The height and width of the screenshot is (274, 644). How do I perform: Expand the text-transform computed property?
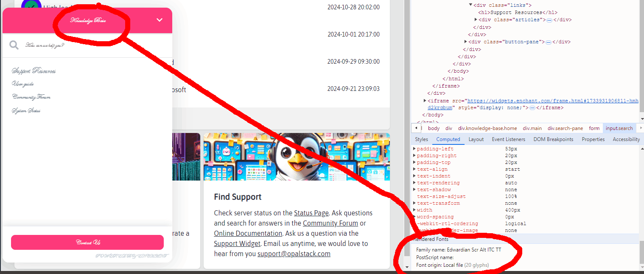(x=414, y=203)
